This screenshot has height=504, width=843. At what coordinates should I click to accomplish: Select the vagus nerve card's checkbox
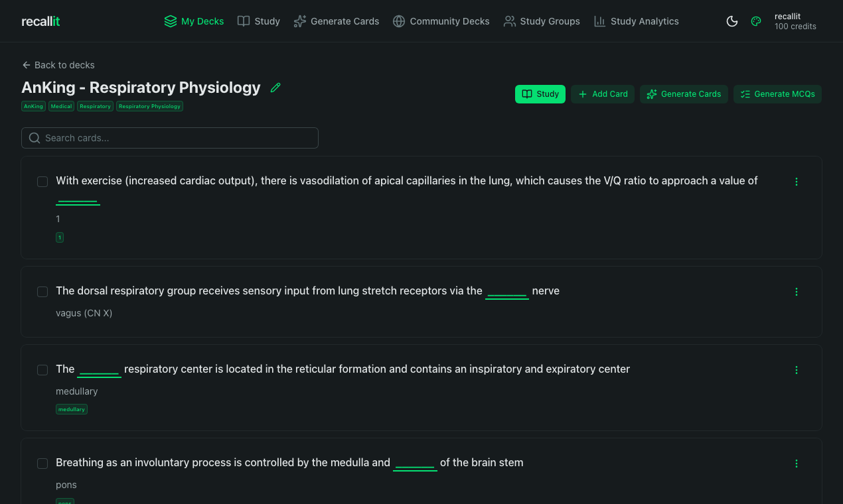coord(42,291)
